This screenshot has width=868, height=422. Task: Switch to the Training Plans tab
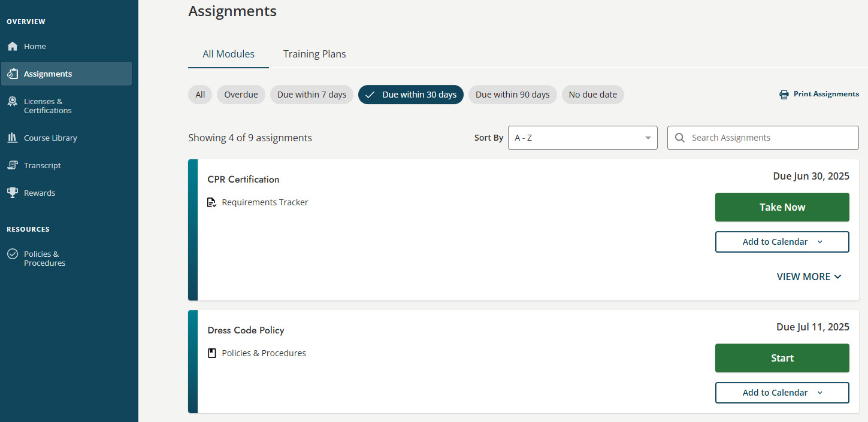coord(314,54)
